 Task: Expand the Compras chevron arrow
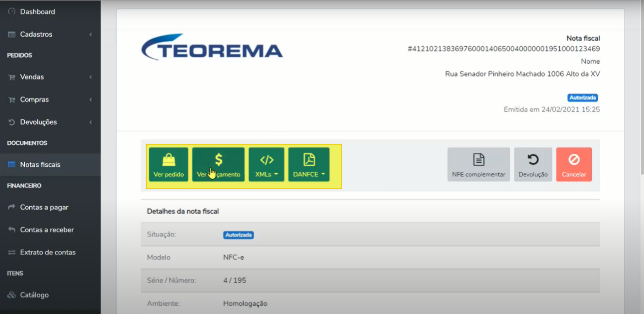click(x=91, y=99)
